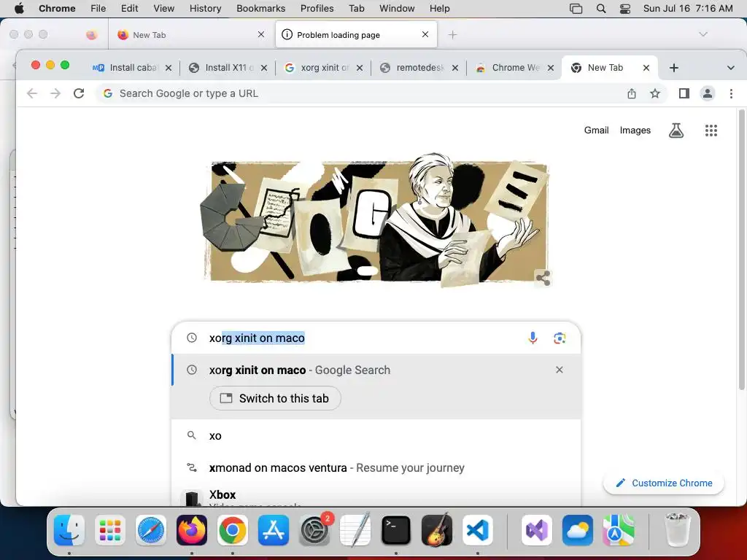
Task: Switch to the Chrome Web Store tab
Action: click(509, 68)
